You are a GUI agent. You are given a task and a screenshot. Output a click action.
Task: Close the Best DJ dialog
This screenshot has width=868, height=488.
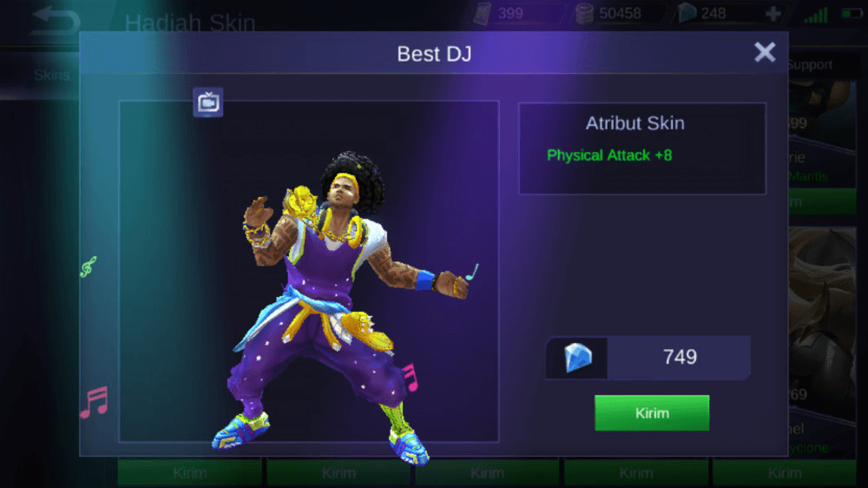pos(765,52)
